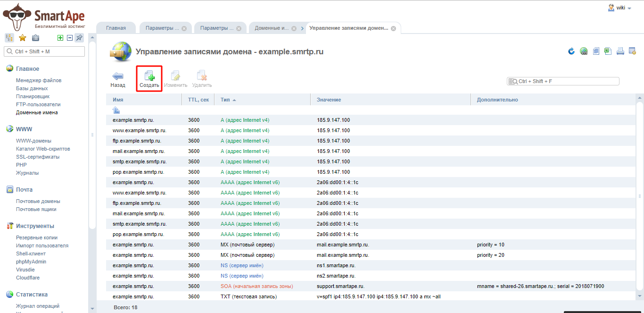Refresh the DNS records list
The height and width of the screenshot is (313, 644).
tap(571, 51)
